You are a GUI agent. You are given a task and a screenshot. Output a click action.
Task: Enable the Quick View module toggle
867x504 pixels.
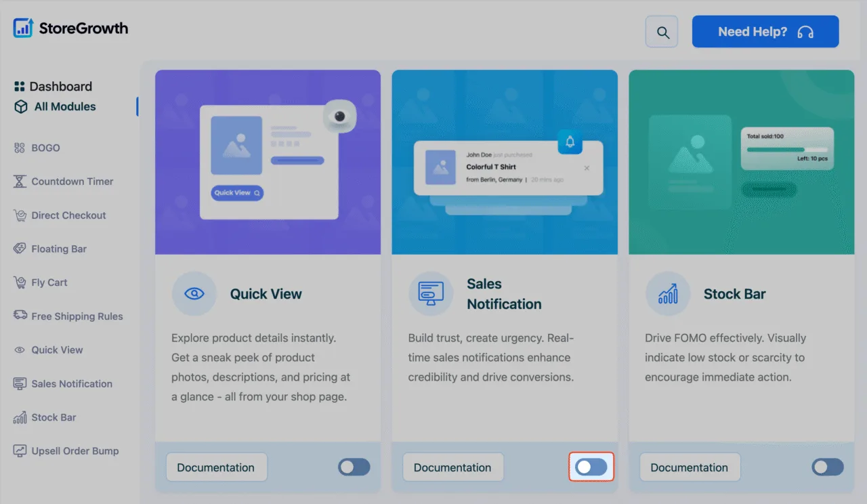click(x=354, y=467)
